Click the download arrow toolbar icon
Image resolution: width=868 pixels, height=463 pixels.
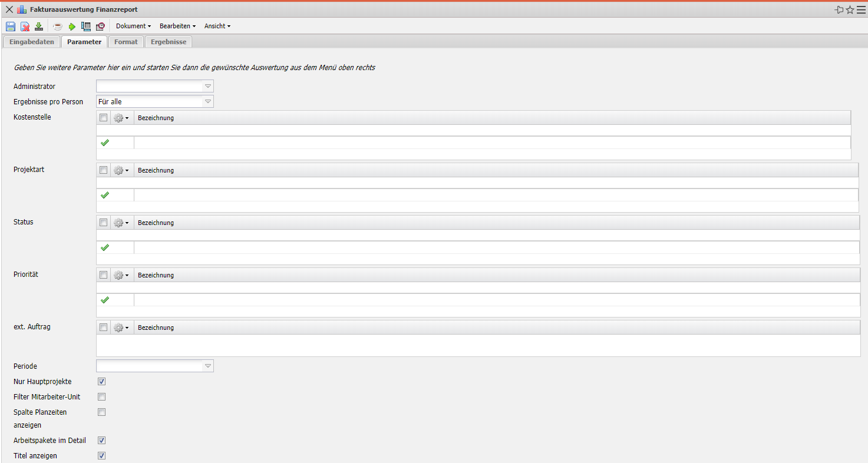39,27
